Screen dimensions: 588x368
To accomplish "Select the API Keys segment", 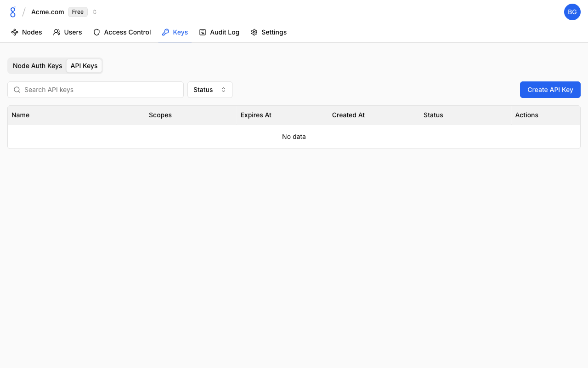I will (x=84, y=66).
